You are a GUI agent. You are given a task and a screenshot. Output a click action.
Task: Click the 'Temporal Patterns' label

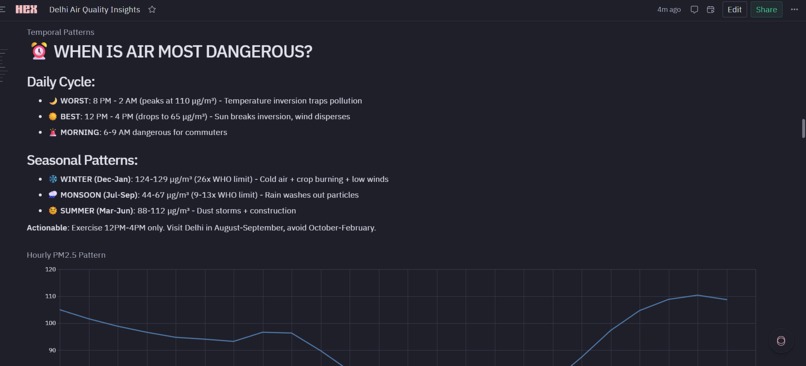coord(61,32)
